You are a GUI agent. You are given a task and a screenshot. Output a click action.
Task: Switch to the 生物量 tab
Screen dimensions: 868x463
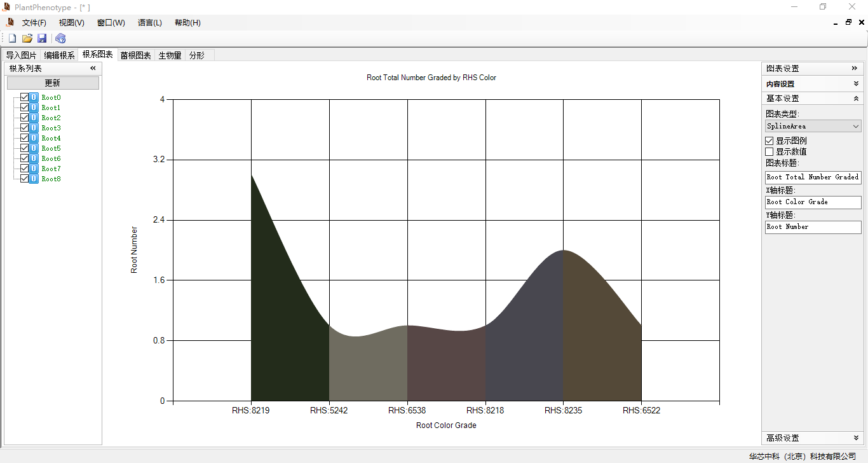(x=170, y=55)
